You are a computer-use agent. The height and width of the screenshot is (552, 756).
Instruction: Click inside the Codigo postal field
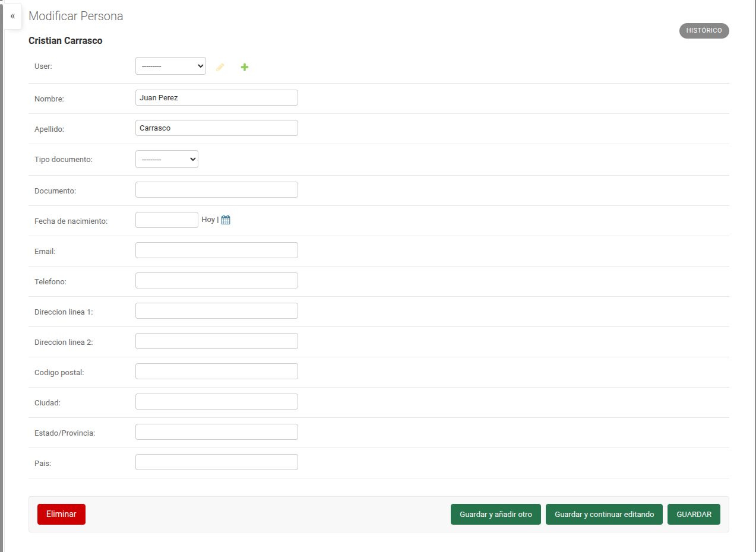216,371
